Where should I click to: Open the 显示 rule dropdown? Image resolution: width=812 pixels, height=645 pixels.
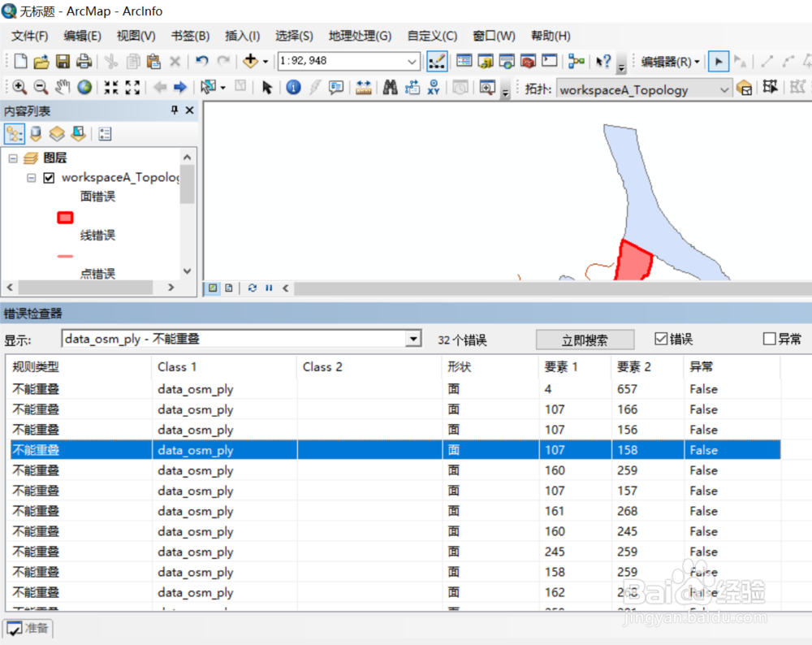[412, 339]
